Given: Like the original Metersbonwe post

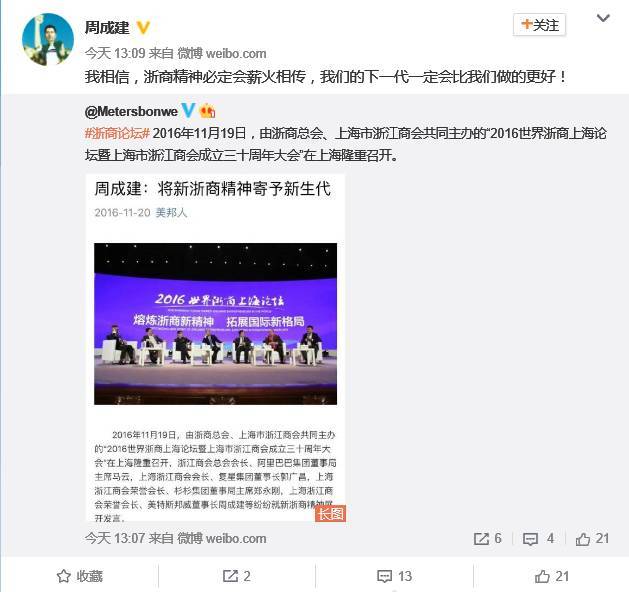Looking at the screenshot, I should coord(592,538).
